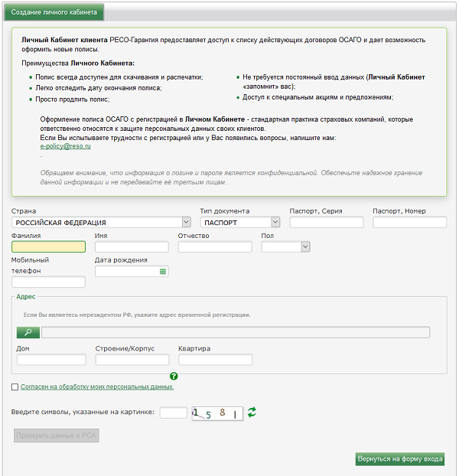Click the ПАСПОРТ document type value
Screen dimensions: 459x476
(x=220, y=223)
